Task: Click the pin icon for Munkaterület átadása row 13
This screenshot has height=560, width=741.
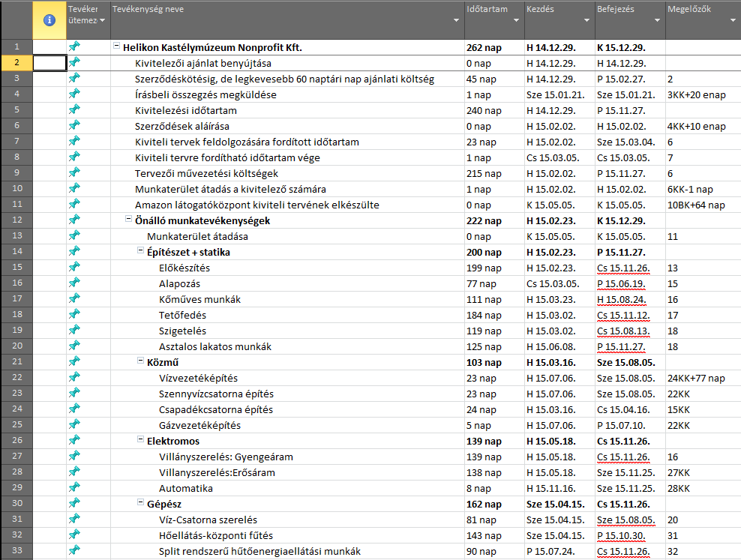Action: (74, 235)
